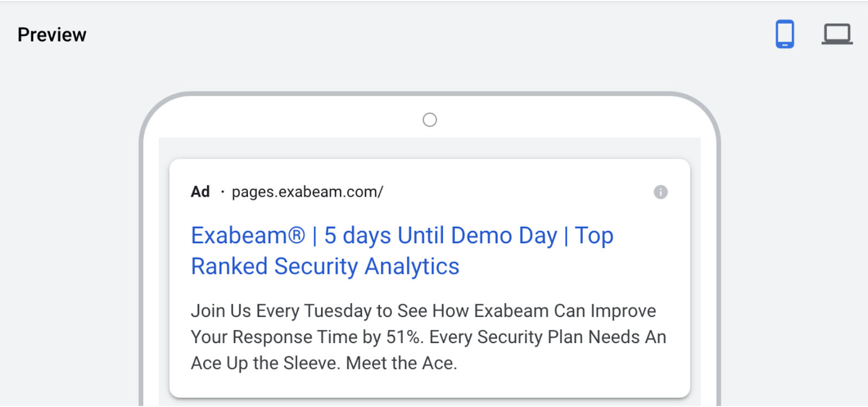
Task: Select the "Join Us Every Tuesday" description text
Action: [282, 311]
